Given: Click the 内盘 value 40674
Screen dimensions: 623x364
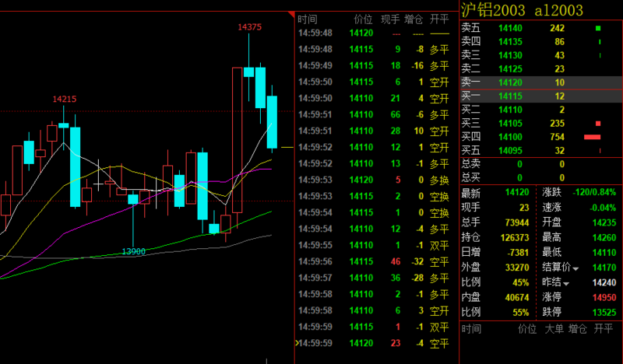Looking at the screenshot, I should tap(517, 297).
